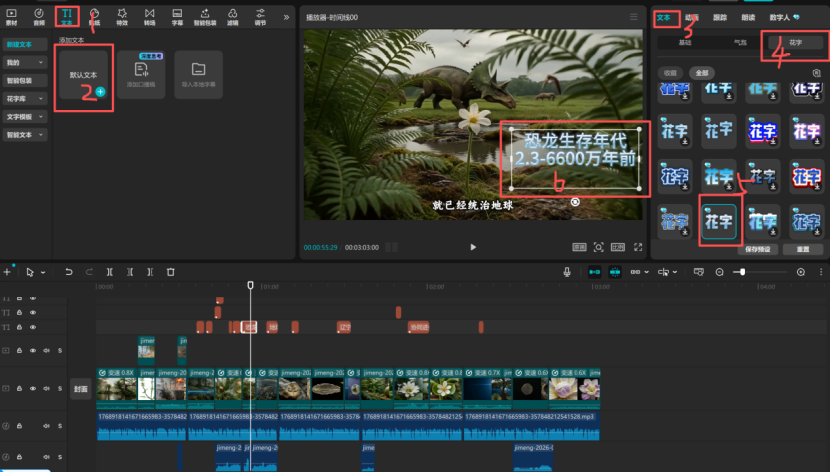This screenshot has width=831, height=472.
Task: Click the microphone record icon above timeline
Action: (x=567, y=272)
